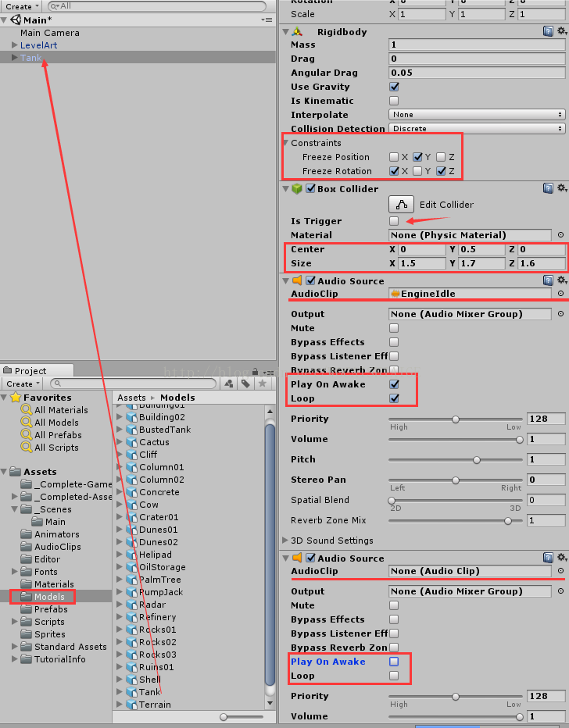Image resolution: width=569 pixels, height=728 pixels.
Task: Open object picker for None (Audio Clip)
Action: point(560,571)
